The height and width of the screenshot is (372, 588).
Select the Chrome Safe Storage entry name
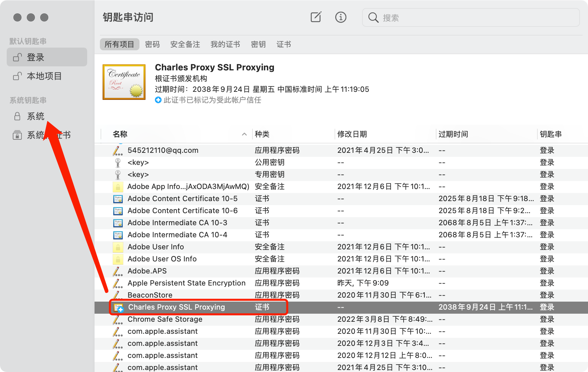tap(165, 319)
